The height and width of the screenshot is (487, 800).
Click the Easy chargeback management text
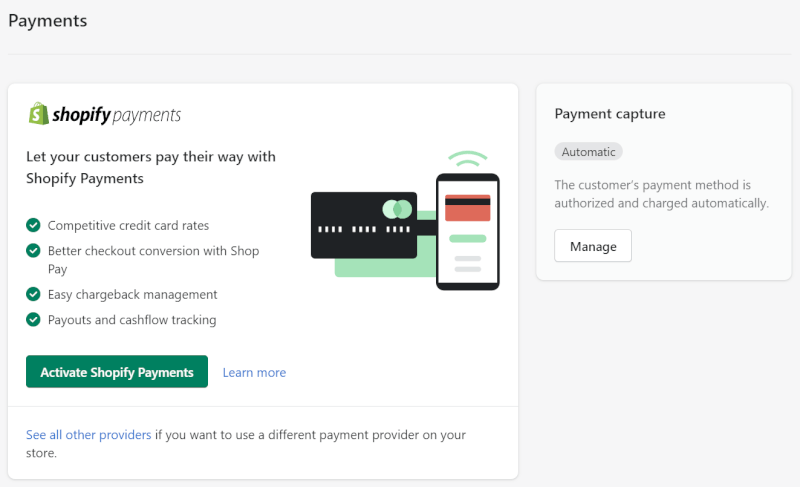(133, 295)
